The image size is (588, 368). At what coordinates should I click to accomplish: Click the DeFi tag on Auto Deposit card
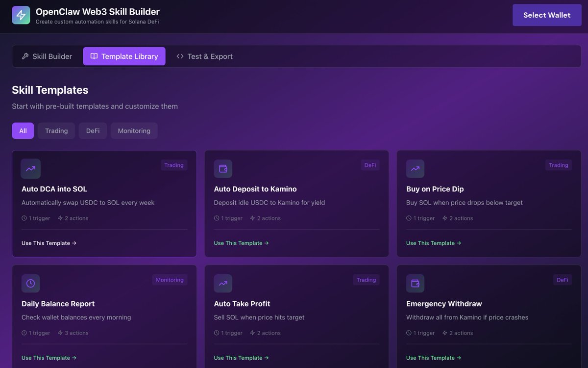pos(370,165)
